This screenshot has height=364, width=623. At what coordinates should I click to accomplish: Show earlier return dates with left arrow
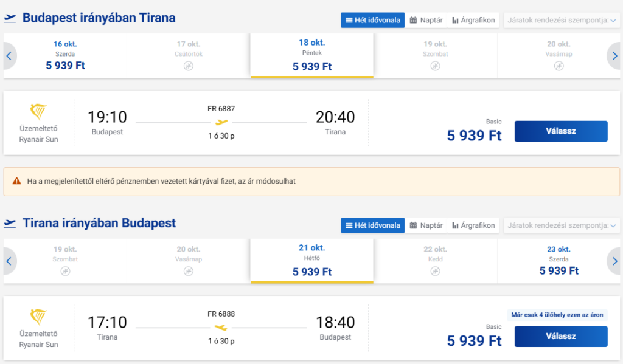point(9,261)
